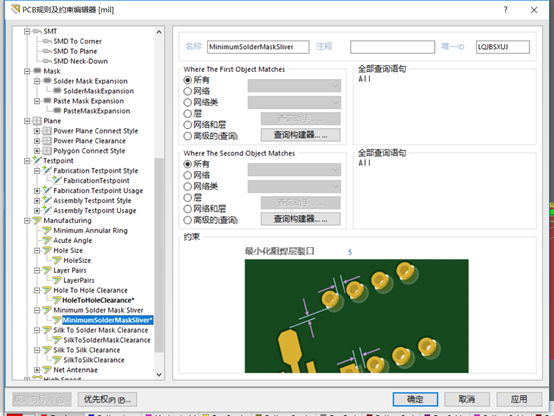Image resolution: width=554 pixels, height=416 pixels.
Task: Click the HoleToHoleClearance rule icon
Action: point(57,300)
